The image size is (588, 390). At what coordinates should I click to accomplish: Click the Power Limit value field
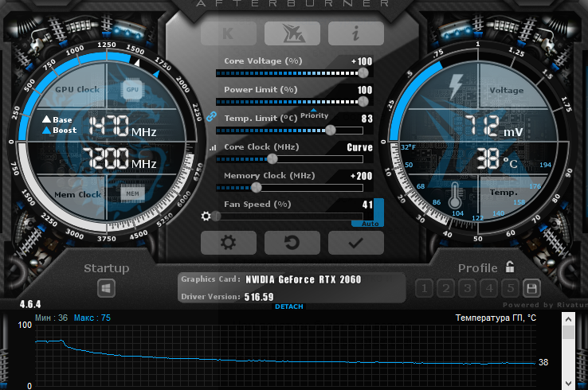click(364, 90)
